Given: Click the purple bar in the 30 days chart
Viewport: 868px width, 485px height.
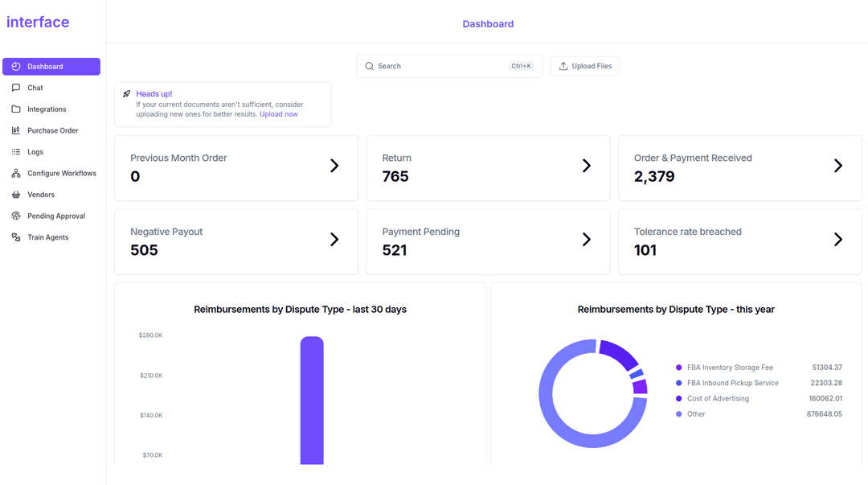Looking at the screenshot, I should [312, 401].
